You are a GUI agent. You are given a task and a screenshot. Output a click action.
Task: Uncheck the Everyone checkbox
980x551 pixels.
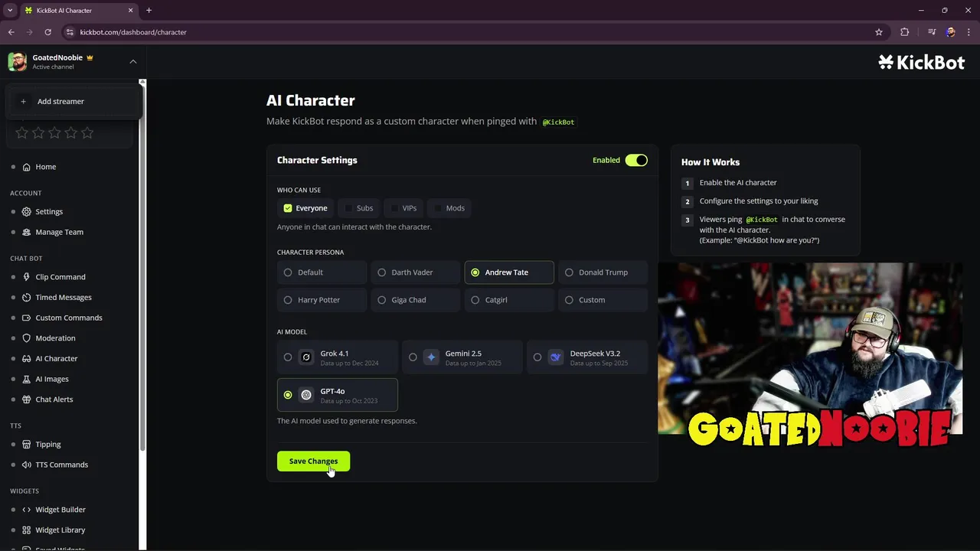click(x=288, y=208)
